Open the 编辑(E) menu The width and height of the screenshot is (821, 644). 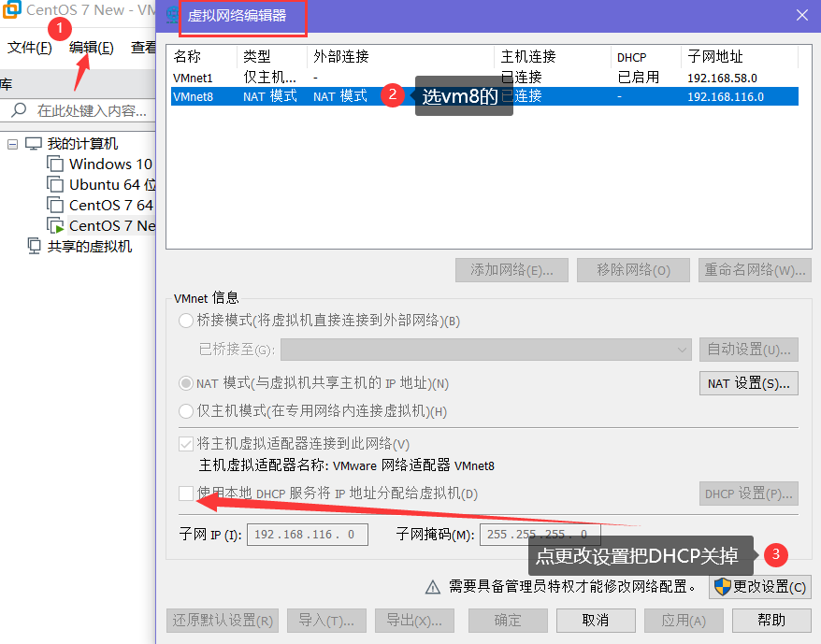pyautogui.click(x=91, y=48)
